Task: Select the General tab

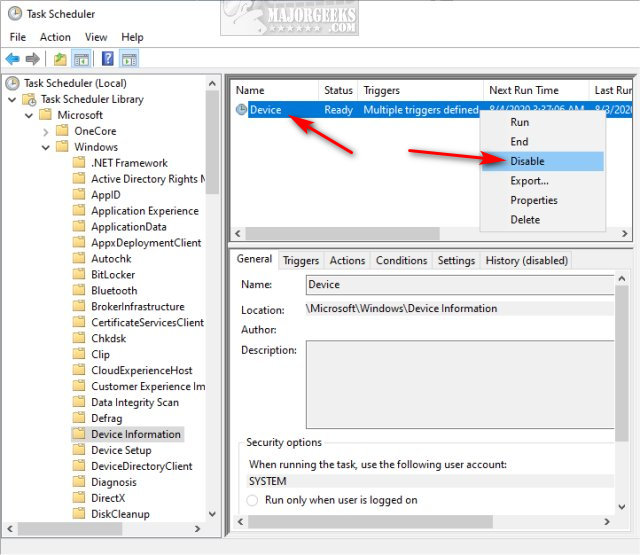Action: click(254, 259)
